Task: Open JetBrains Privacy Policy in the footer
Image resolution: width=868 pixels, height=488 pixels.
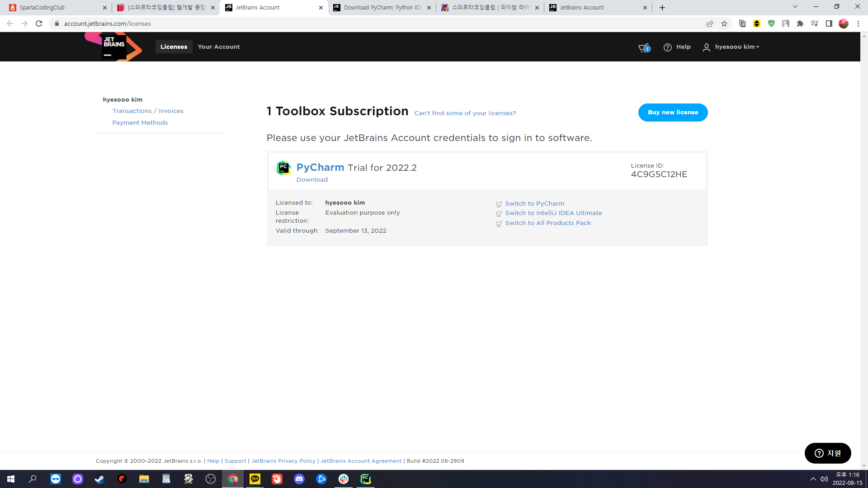Action: point(283,461)
